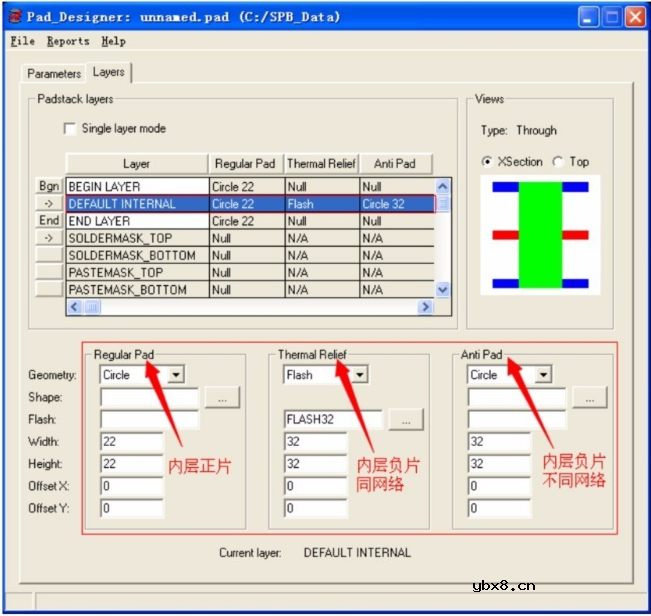Click browse button beside Regular Pad Shape
651x616 pixels.
click(222, 398)
